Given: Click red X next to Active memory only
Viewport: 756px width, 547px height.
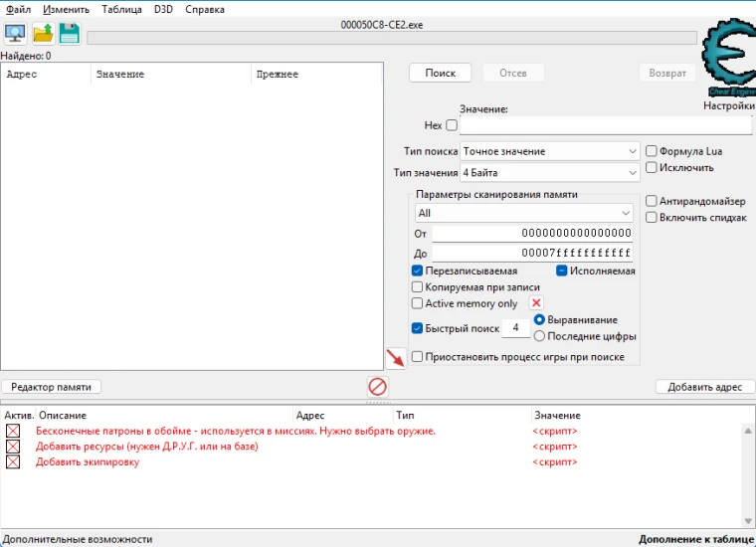Looking at the screenshot, I should coord(536,303).
